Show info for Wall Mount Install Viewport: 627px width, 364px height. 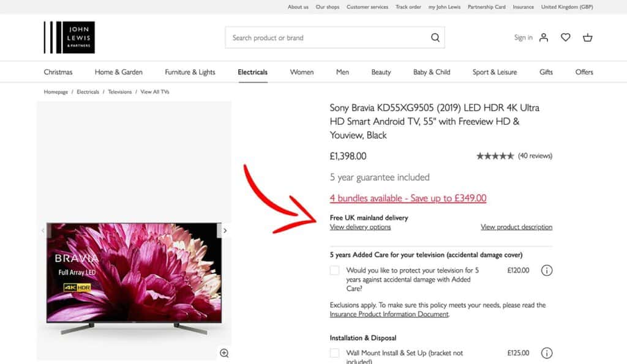click(x=547, y=353)
